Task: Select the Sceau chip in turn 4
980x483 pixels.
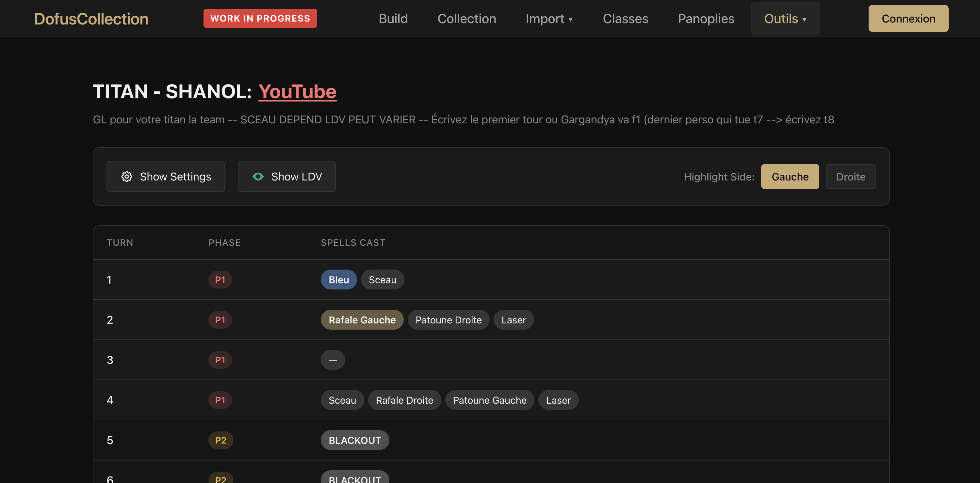Action: [342, 400]
